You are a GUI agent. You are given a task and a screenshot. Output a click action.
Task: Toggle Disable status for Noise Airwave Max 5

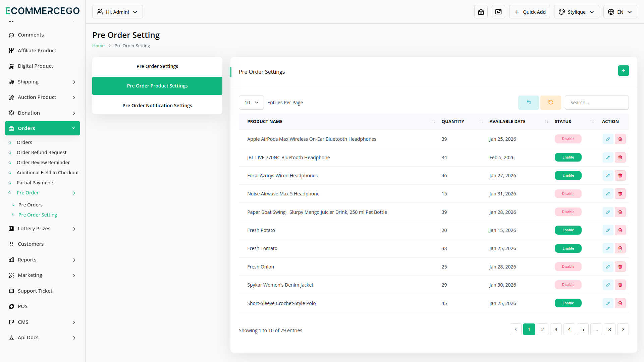pos(568,194)
